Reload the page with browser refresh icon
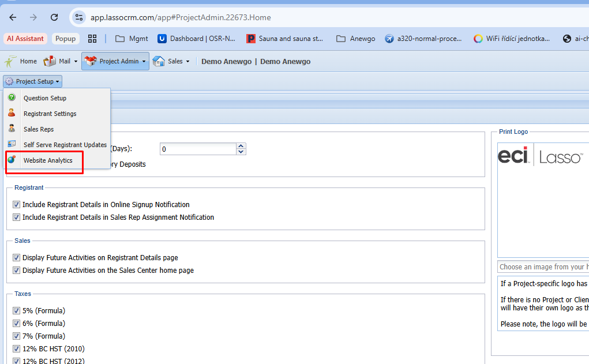This screenshot has width=589, height=364. (x=54, y=17)
